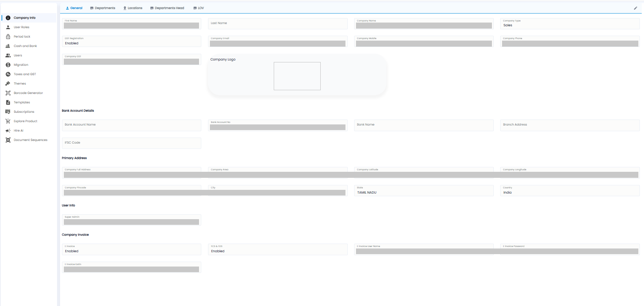Open Hire AI megaphone icon
Image resolution: width=644 pixels, height=306 pixels.
click(x=8, y=130)
